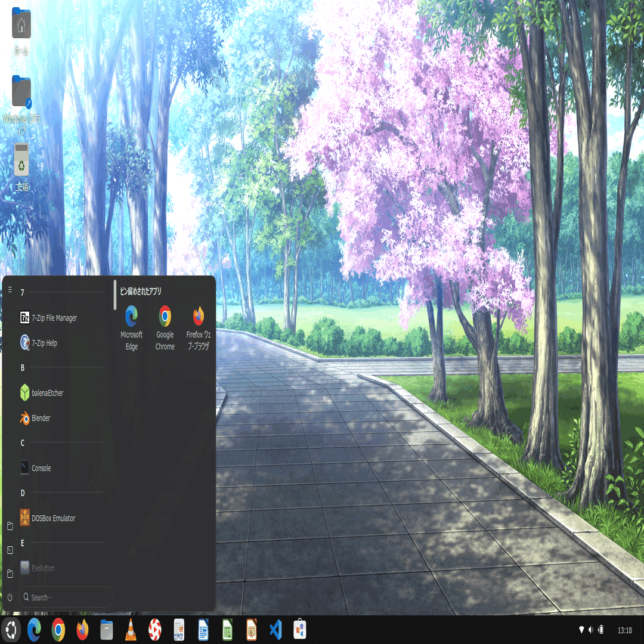The width and height of the screenshot is (644, 644).
Task: Click the '7' section header to jump sections
Action: pyautogui.click(x=22, y=293)
